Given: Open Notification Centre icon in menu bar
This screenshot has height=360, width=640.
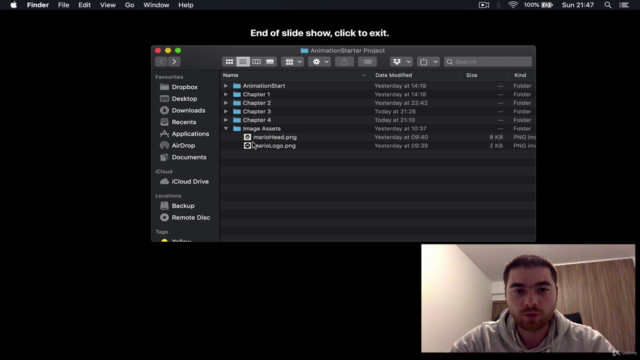Looking at the screenshot, I should [x=624, y=5].
